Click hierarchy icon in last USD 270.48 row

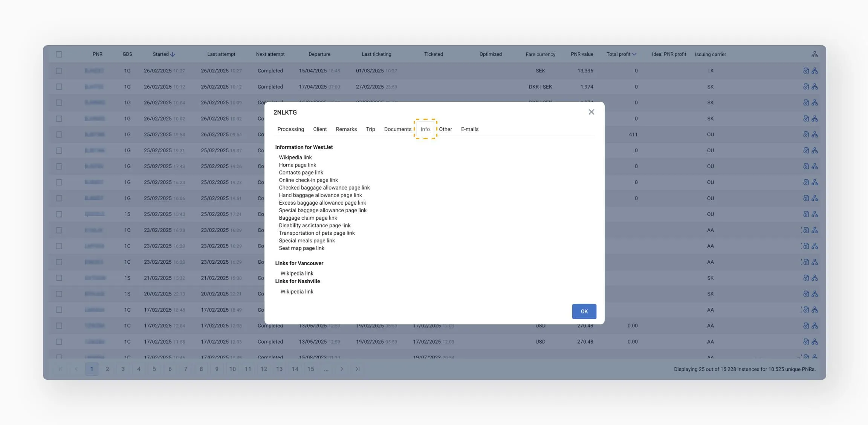pos(815,342)
